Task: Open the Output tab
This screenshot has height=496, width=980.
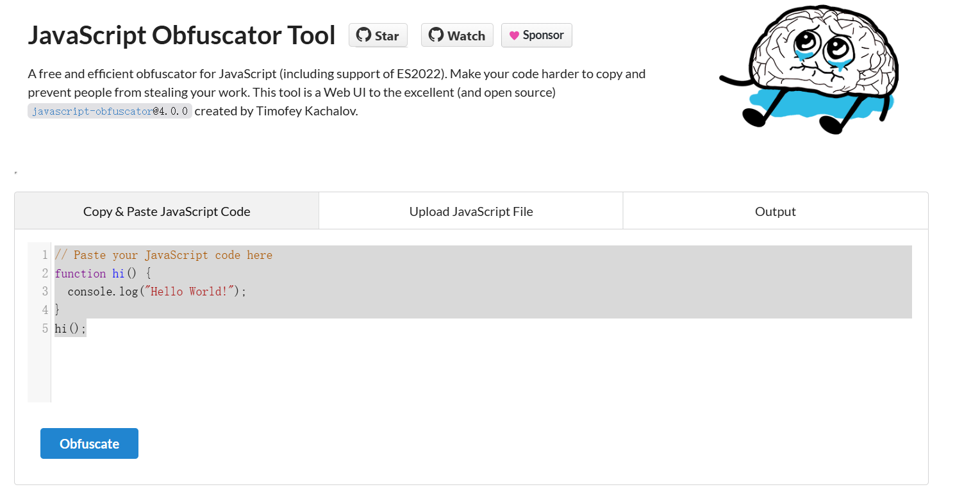Action: (776, 211)
